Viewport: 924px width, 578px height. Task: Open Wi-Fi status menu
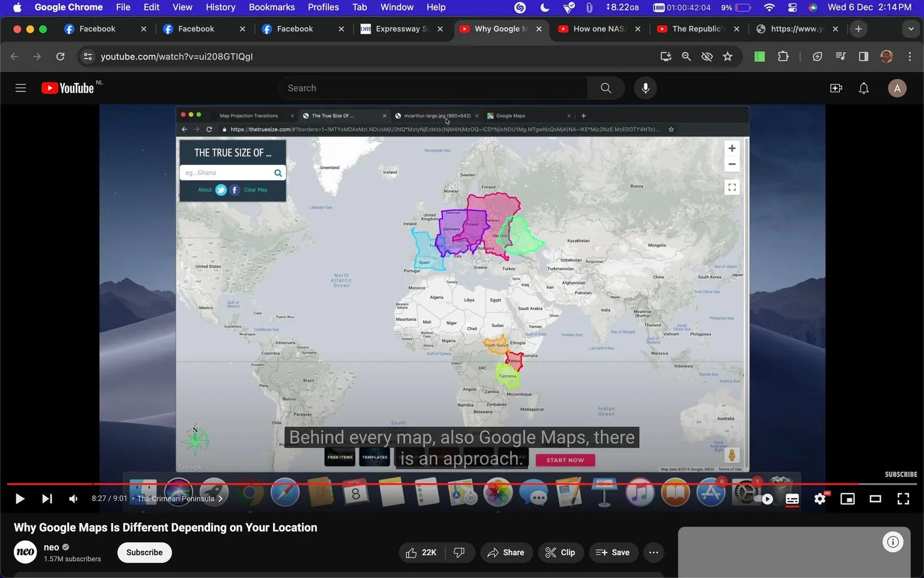[769, 7]
